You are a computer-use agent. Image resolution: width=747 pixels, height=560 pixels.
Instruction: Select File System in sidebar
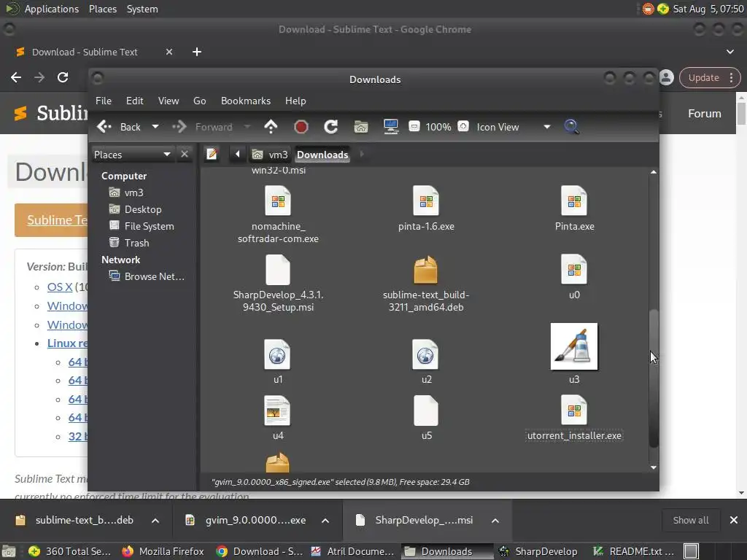tap(142, 226)
